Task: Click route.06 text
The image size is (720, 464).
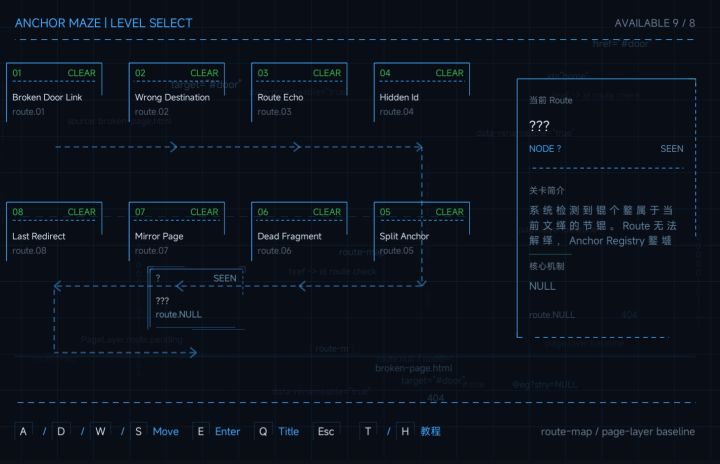Action: pyautogui.click(x=274, y=251)
